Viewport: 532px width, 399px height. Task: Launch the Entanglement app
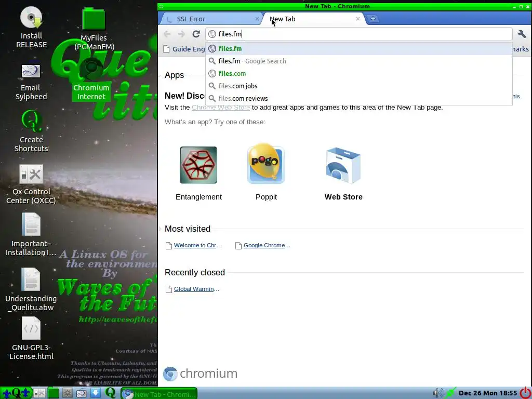click(x=198, y=173)
